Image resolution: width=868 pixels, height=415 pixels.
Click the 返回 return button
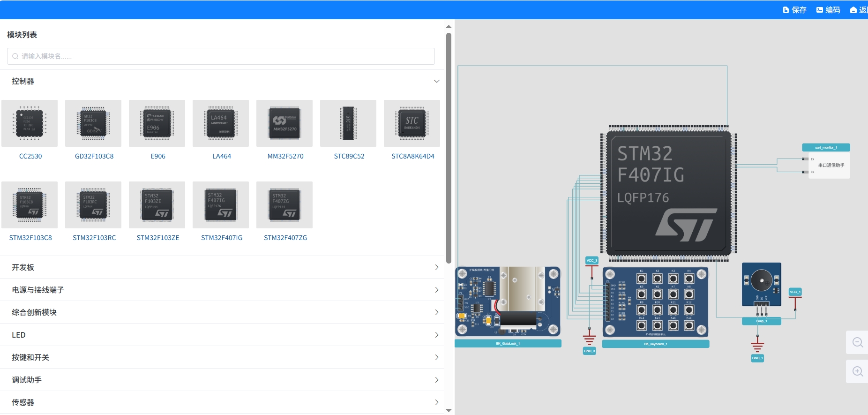pyautogui.click(x=859, y=10)
